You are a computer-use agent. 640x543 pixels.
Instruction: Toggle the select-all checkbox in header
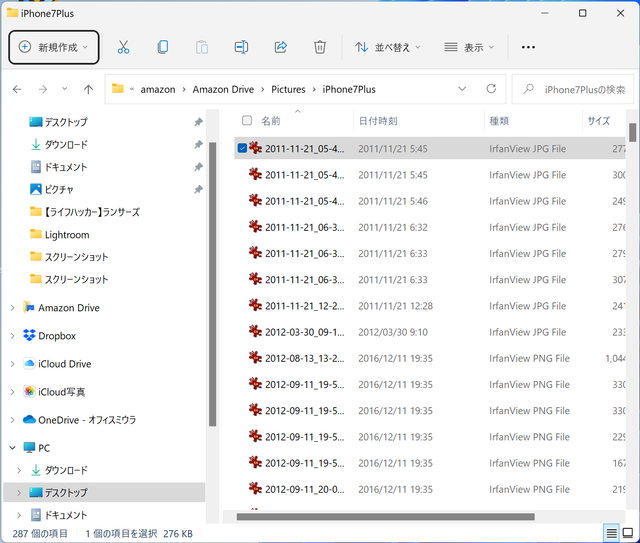click(247, 121)
